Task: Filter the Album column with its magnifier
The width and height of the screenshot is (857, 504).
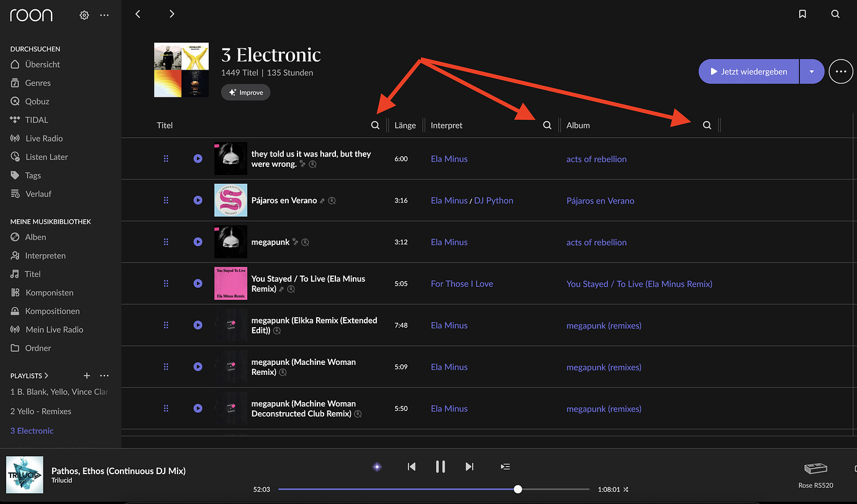Action: [x=707, y=125]
